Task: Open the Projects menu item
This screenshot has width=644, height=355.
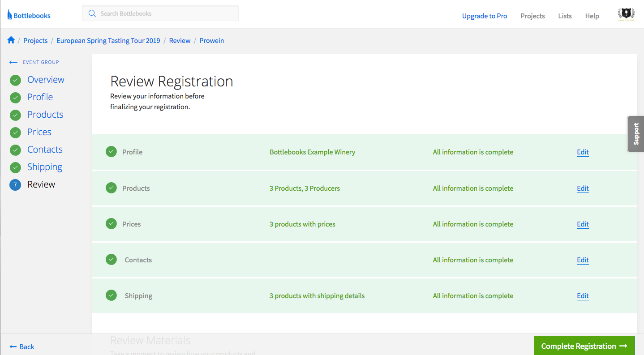Action: click(532, 16)
